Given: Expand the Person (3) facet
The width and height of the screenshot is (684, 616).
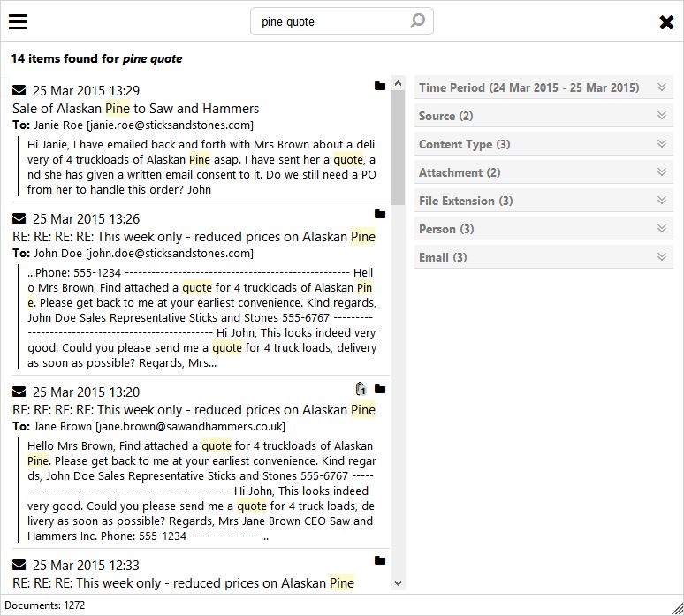Looking at the screenshot, I should pos(543,229).
